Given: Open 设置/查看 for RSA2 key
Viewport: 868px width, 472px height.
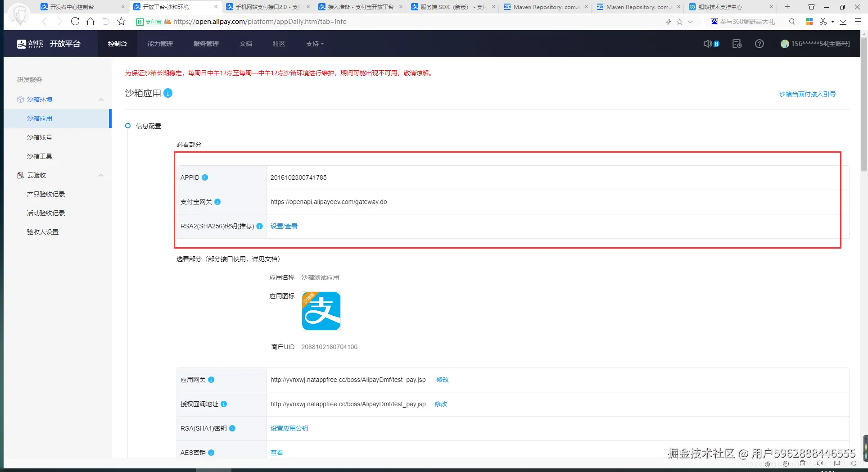Looking at the screenshot, I should [284, 226].
